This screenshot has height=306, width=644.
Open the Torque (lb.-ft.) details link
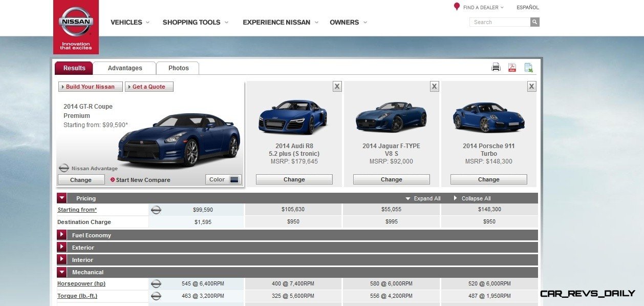(77, 296)
